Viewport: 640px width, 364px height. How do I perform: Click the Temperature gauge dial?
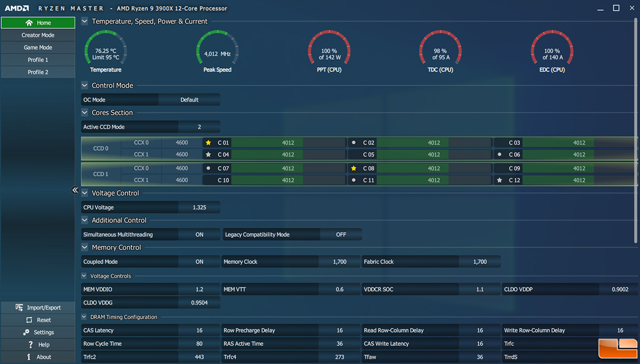click(x=106, y=47)
